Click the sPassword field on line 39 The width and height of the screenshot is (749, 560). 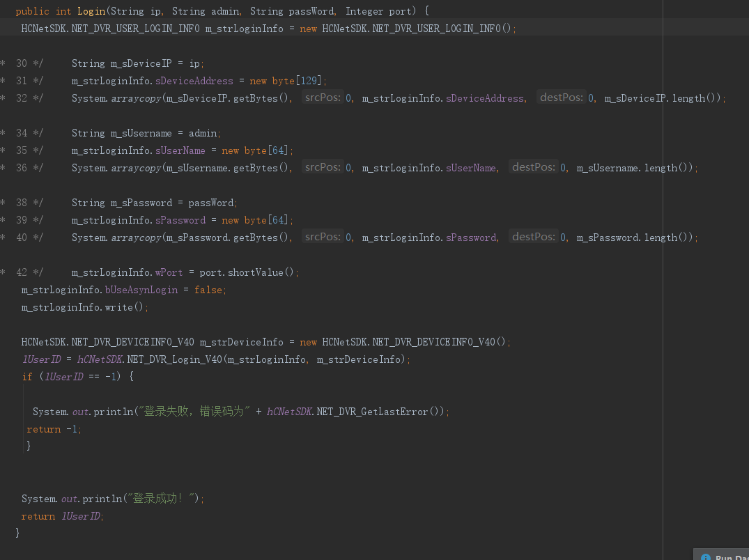[x=180, y=220]
